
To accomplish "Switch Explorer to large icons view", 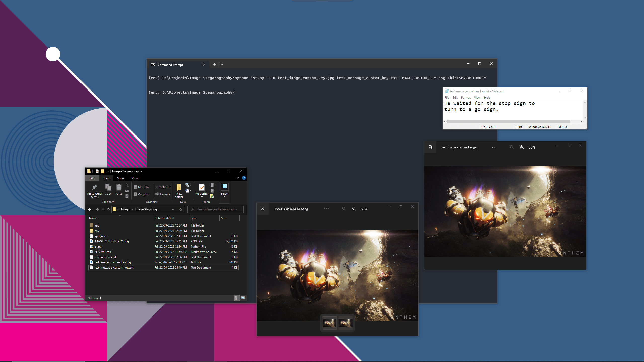I will click(x=243, y=298).
